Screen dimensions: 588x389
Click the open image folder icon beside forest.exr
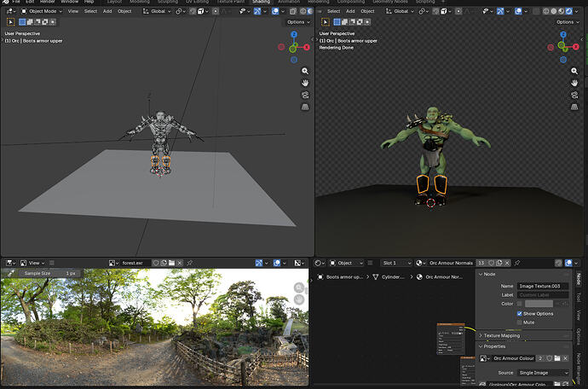[172, 264]
